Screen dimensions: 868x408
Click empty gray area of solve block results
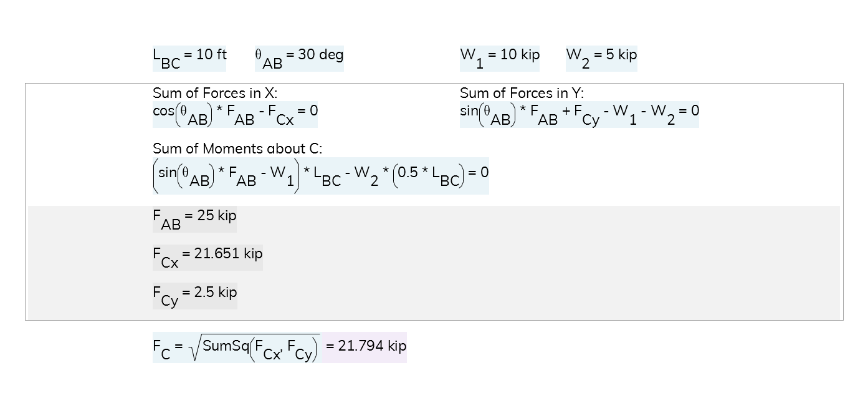(x=536, y=262)
